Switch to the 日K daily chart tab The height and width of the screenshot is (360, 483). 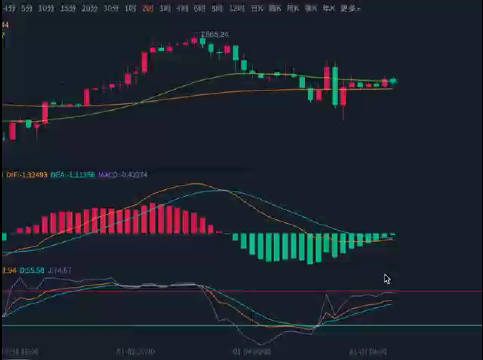pos(257,9)
